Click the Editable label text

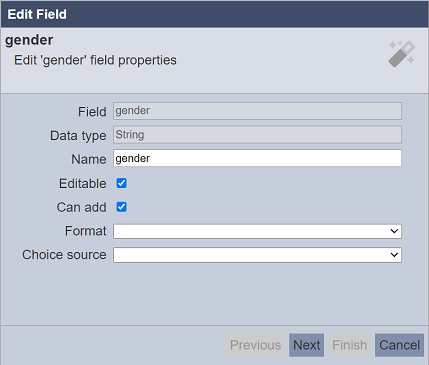83,184
